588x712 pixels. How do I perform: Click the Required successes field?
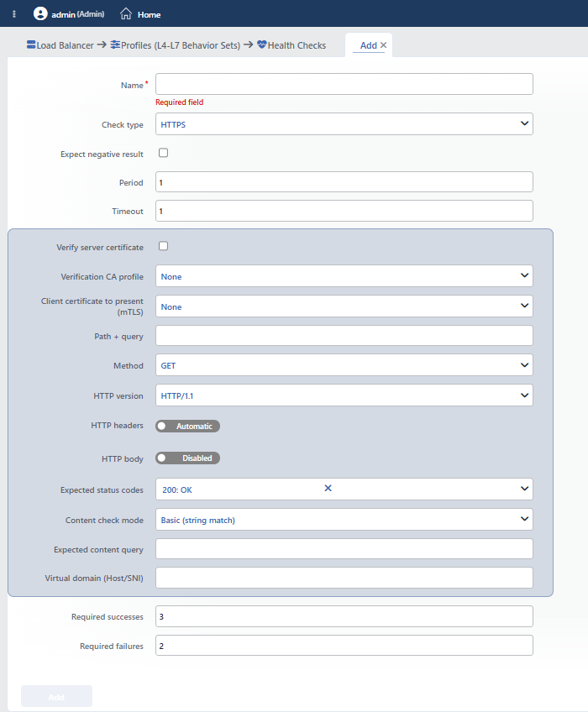pyautogui.click(x=344, y=616)
